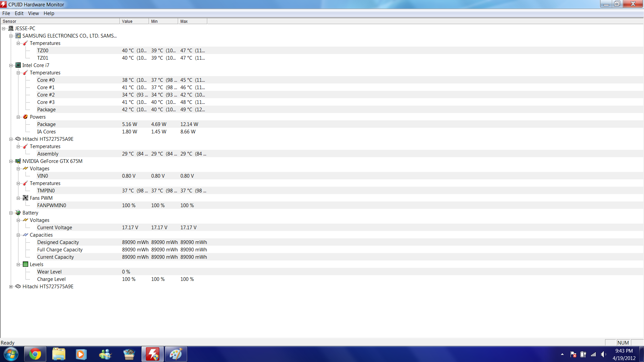Click the bottom Hitachi hard drive icon

click(18, 286)
